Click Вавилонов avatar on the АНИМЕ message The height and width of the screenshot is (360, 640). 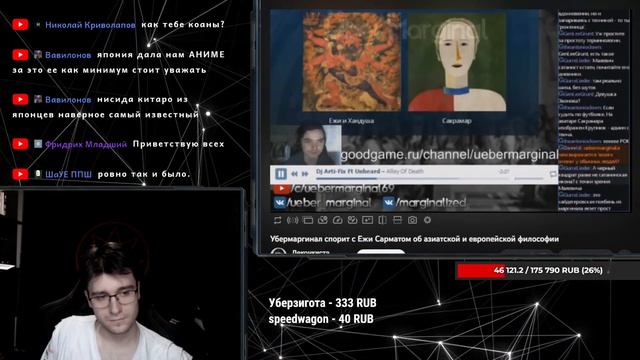38,54
